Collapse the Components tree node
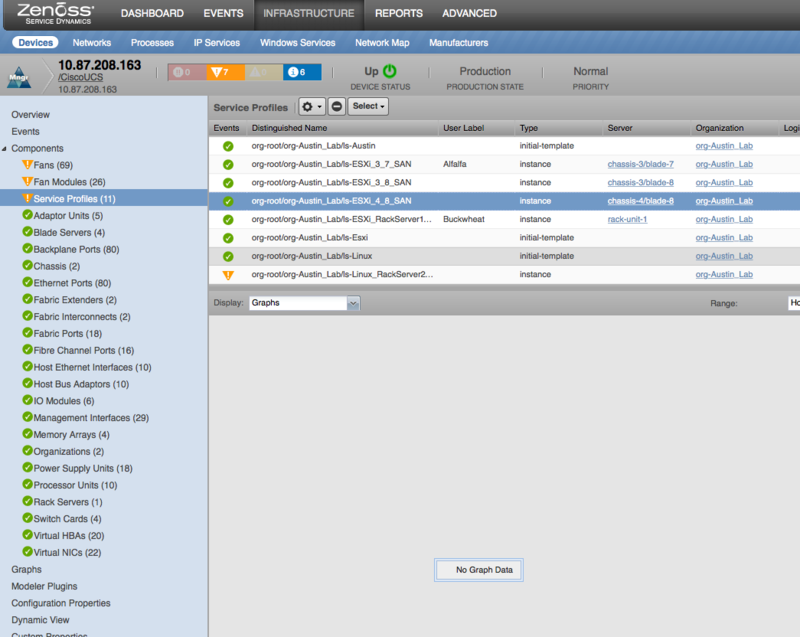Screen dimensions: 800x637 [x=5, y=149]
